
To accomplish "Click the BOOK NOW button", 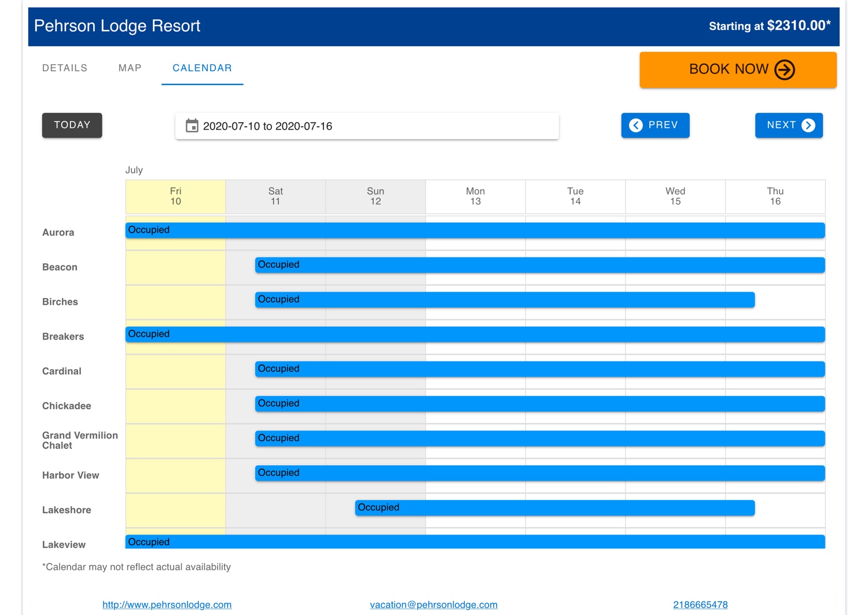I will (737, 69).
